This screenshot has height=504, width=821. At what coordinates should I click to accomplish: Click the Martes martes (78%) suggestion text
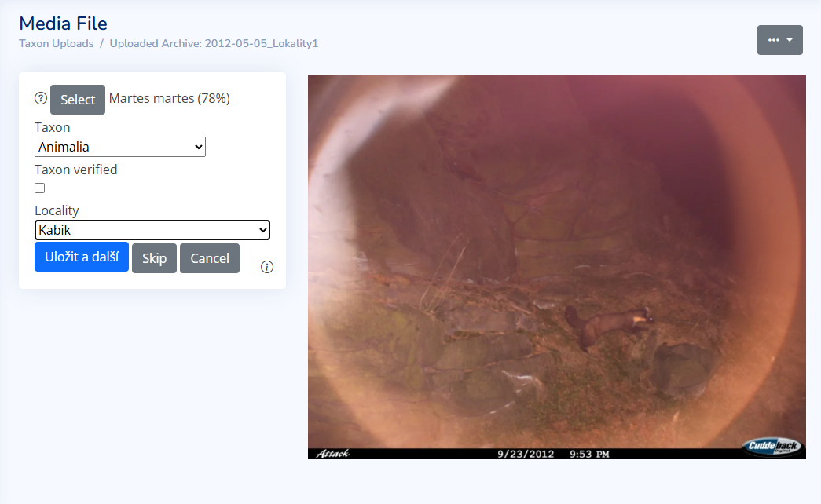click(x=169, y=99)
